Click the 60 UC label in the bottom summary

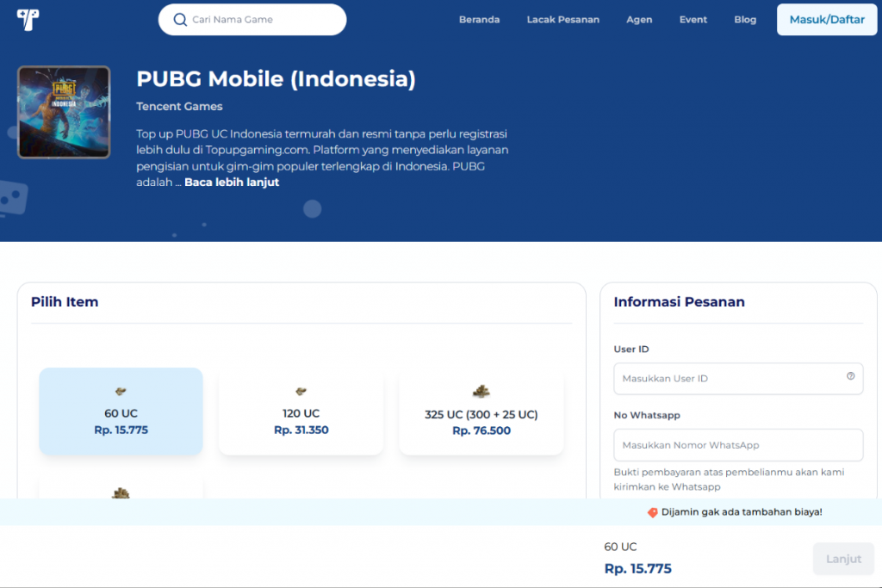coord(620,547)
